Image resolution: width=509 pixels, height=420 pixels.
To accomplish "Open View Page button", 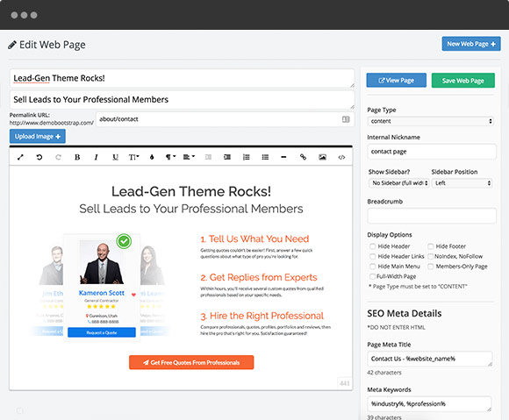I will coord(397,81).
